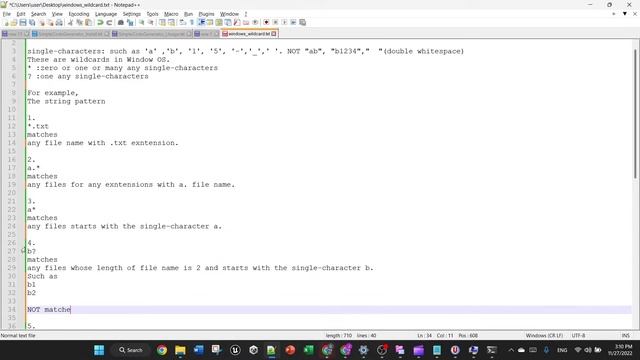
Task: Toggle synchronize horizontal scrolling icon
Action: pos(171,22)
